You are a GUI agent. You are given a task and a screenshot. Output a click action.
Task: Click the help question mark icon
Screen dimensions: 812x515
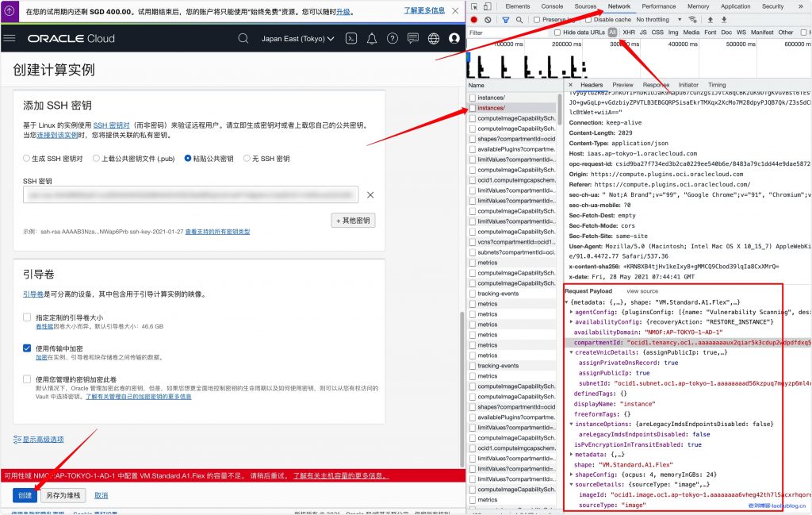(392, 38)
